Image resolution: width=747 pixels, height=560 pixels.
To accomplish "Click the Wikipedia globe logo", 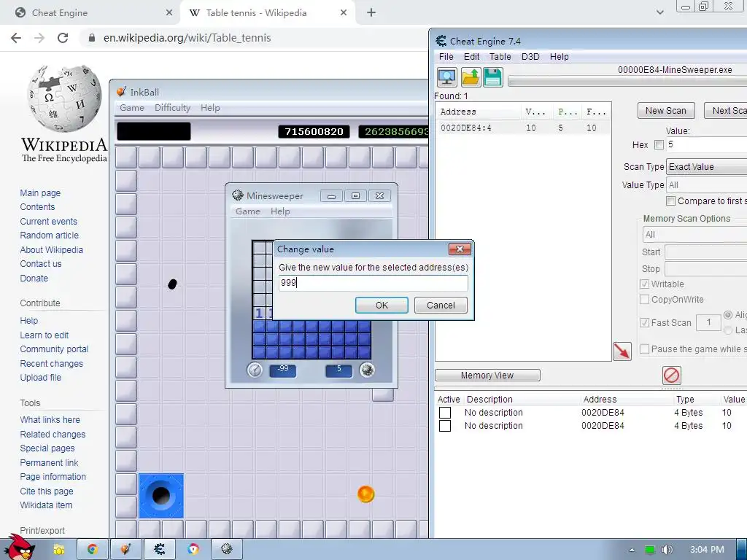I will [x=65, y=98].
